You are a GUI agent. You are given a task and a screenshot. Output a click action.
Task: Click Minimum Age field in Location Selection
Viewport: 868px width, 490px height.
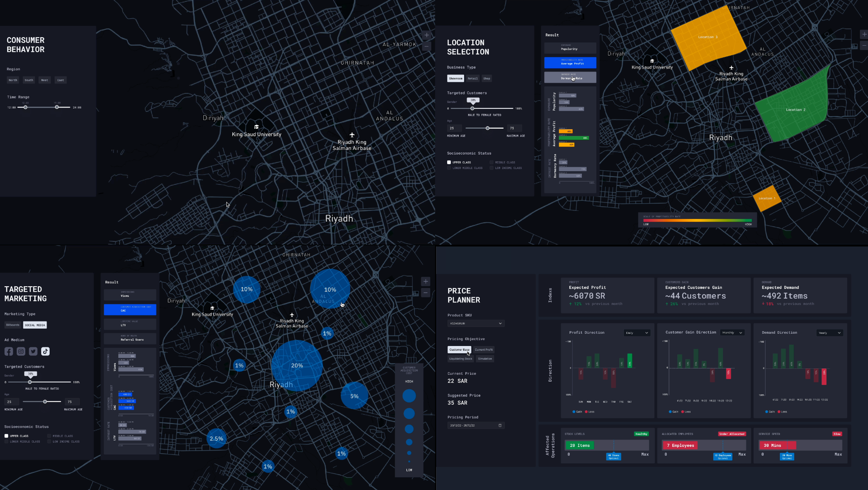point(454,128)
